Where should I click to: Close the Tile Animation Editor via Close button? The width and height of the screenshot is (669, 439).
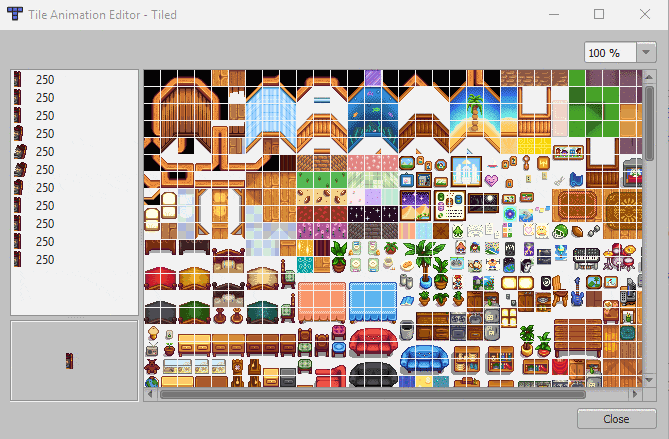617,419
